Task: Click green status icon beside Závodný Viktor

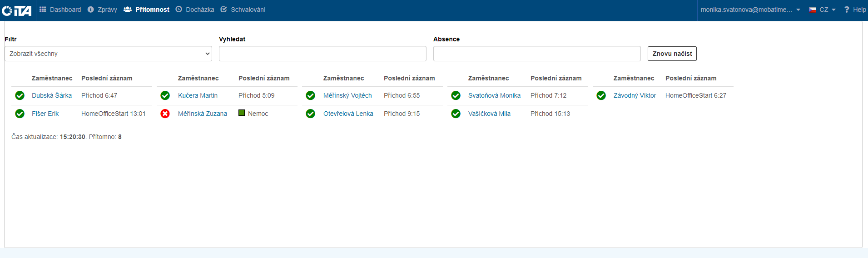Action: pos(601,95)
